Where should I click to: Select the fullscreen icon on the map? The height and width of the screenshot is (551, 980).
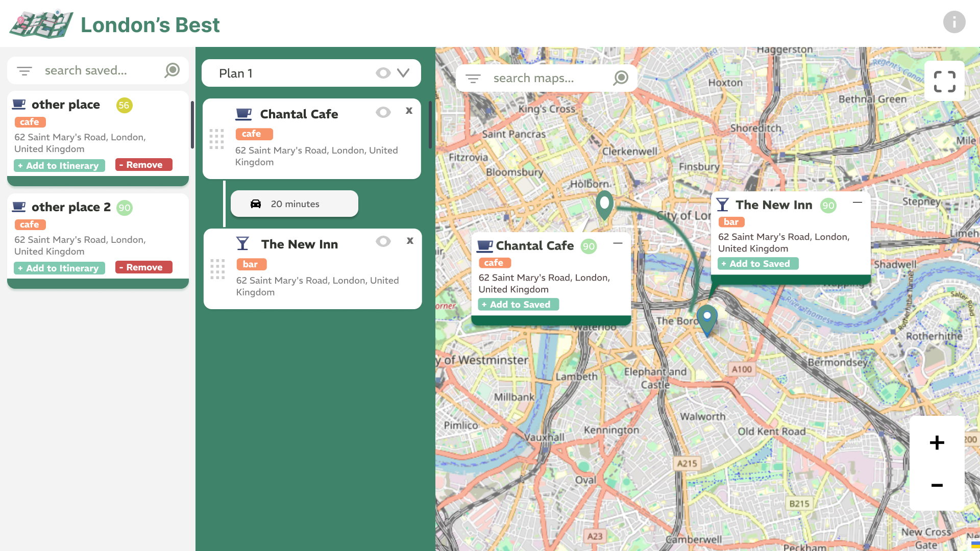944,81
